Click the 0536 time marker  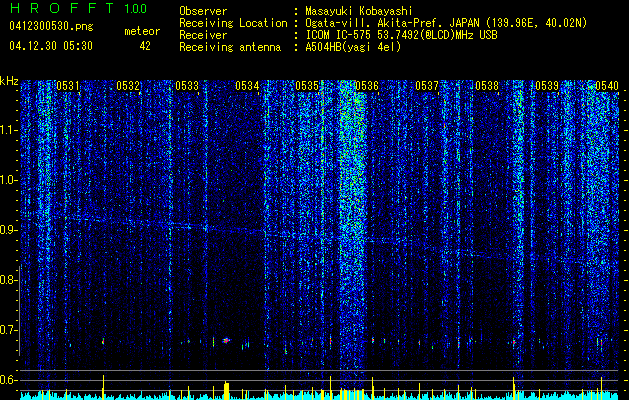[x=367, y=86]
